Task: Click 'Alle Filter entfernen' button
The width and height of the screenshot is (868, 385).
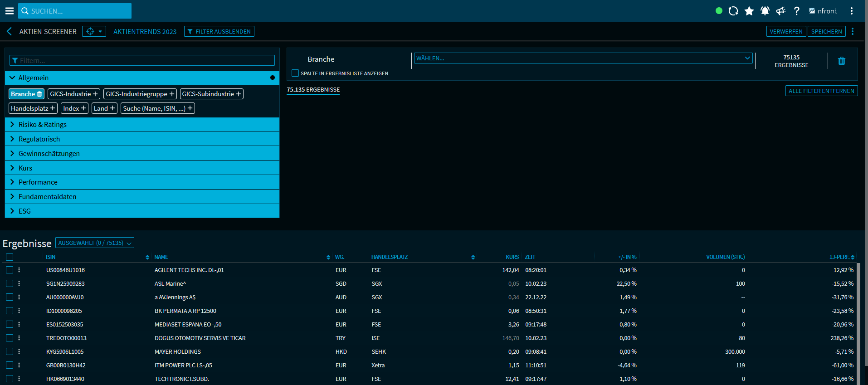Action: [x=821, y=91]
